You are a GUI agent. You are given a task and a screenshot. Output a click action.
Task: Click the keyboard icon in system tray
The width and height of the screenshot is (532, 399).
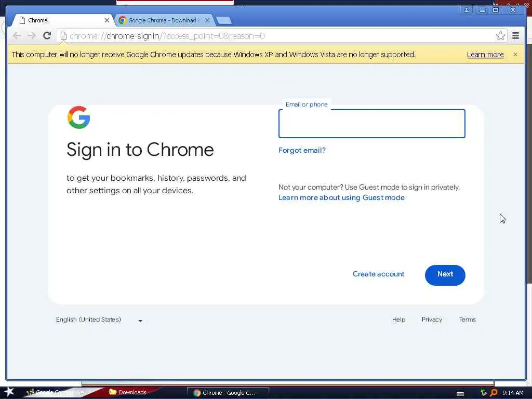460,393
